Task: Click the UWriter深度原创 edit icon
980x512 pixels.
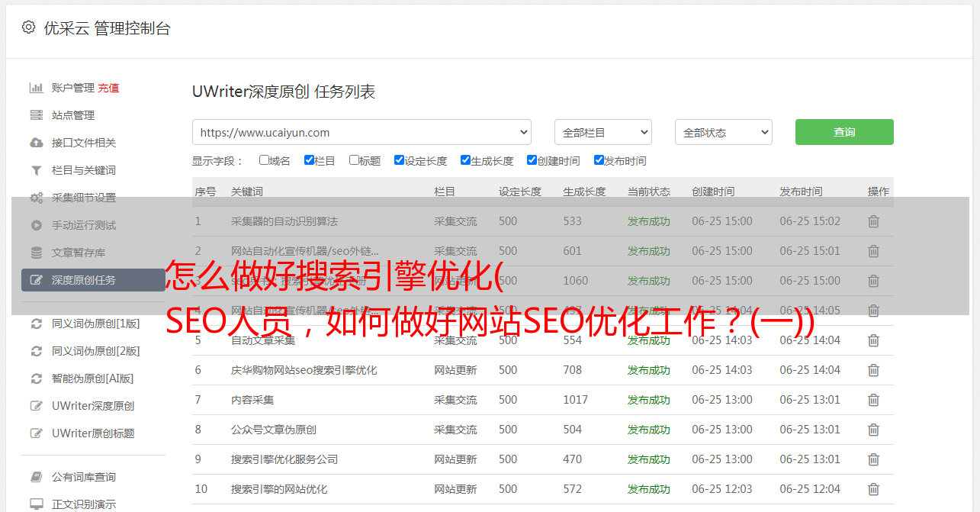Action: [36, 406]
